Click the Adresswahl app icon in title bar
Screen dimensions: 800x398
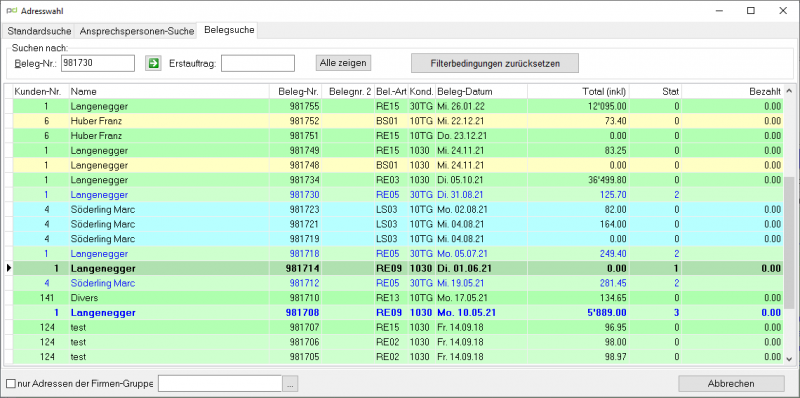click(x=11, y=10)
